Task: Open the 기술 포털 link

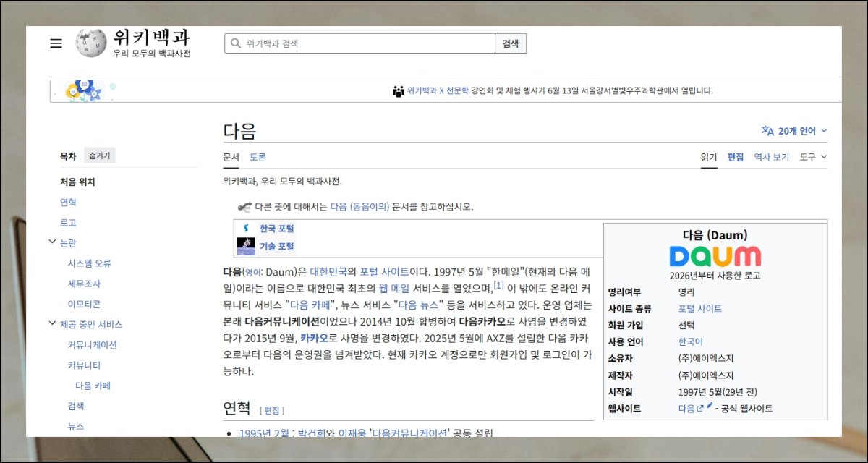Action: point(277,247)
